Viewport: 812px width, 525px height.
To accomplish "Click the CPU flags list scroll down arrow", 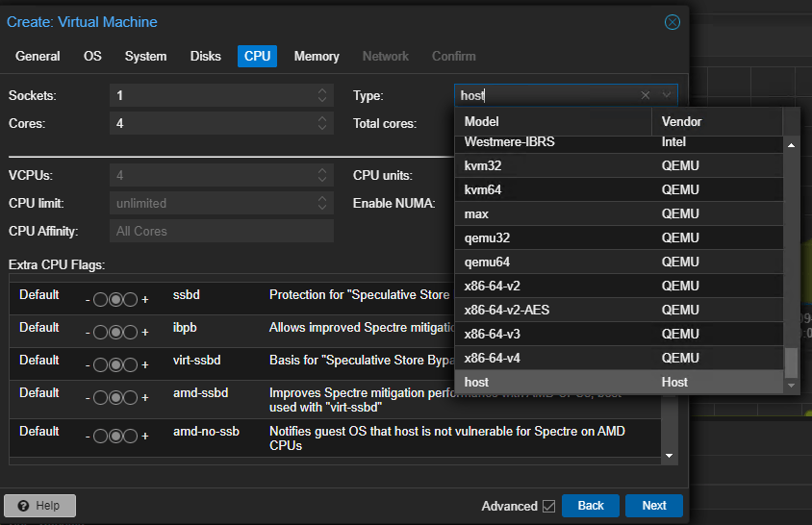I will pyautogui.click(x=669, y=456).
